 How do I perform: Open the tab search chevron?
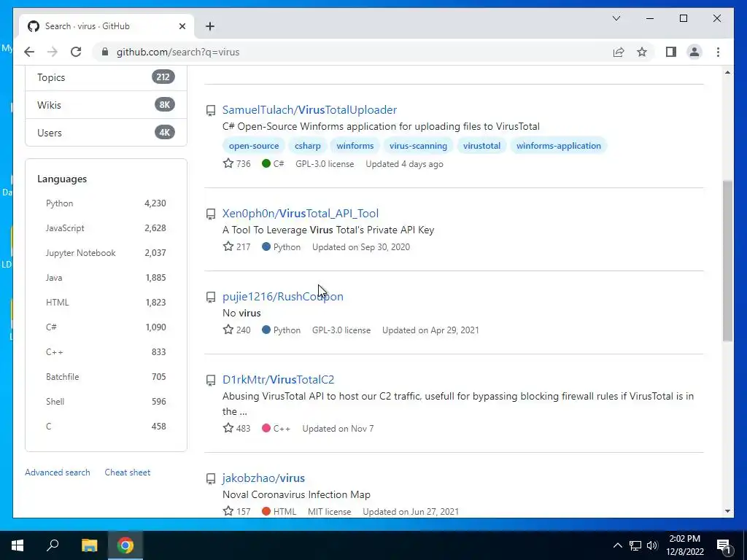coord(616,18)
